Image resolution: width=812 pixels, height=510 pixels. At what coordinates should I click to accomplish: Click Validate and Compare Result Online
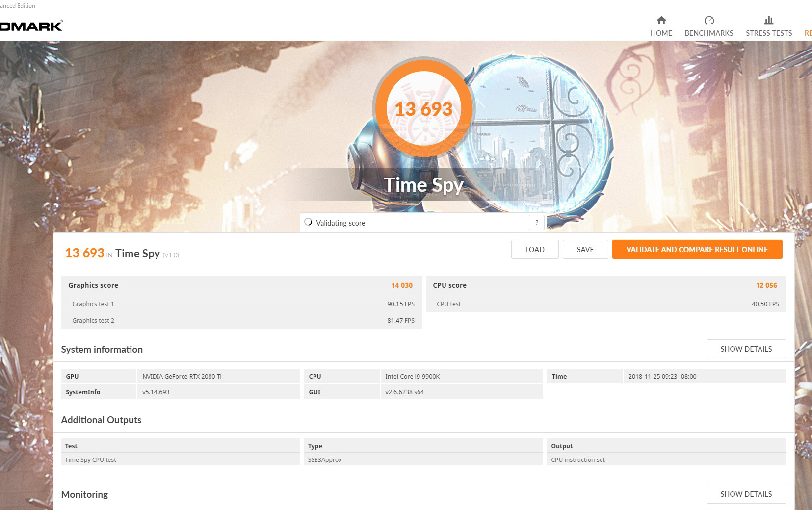pos(697,249)
